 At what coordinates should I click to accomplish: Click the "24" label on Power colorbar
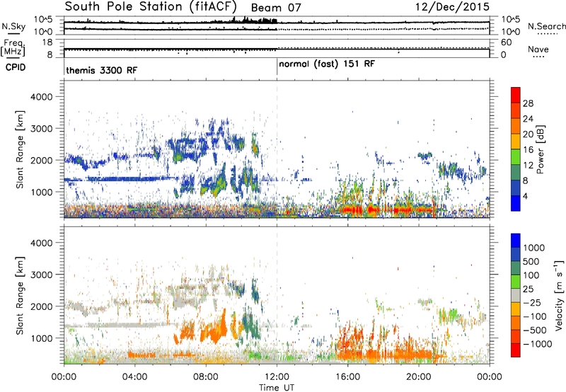pos(528,119)
